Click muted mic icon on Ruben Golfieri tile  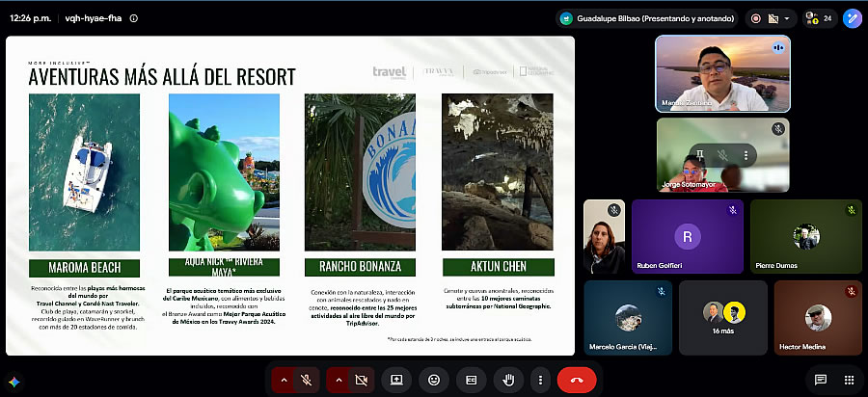point(732,210)
